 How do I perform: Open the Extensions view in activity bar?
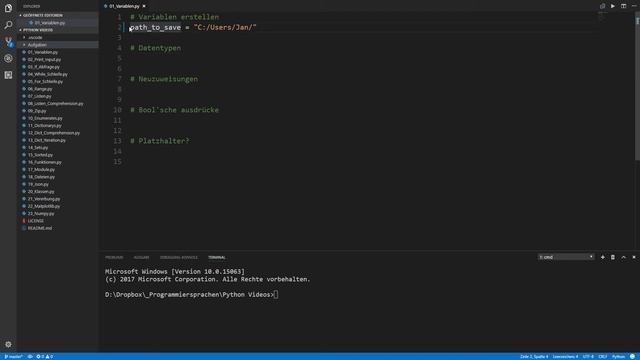click(x=8, y=75)
